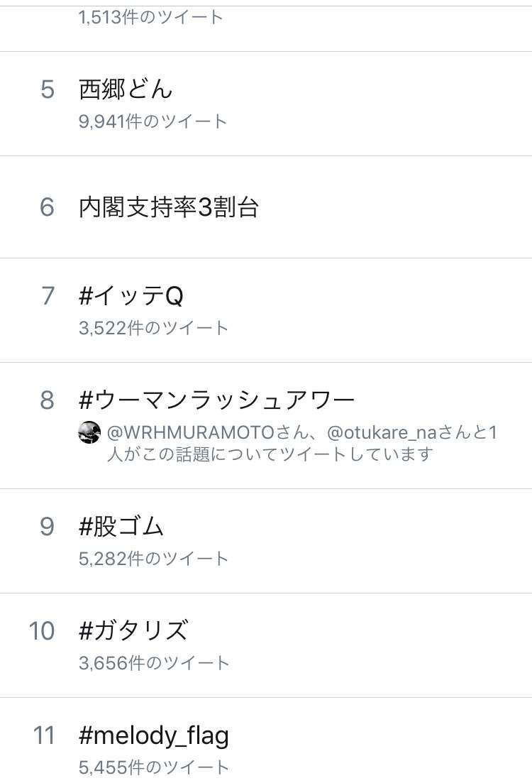Select the #股ゴム hashtag trend
532x783 pixels.
[x=121, y=526]
